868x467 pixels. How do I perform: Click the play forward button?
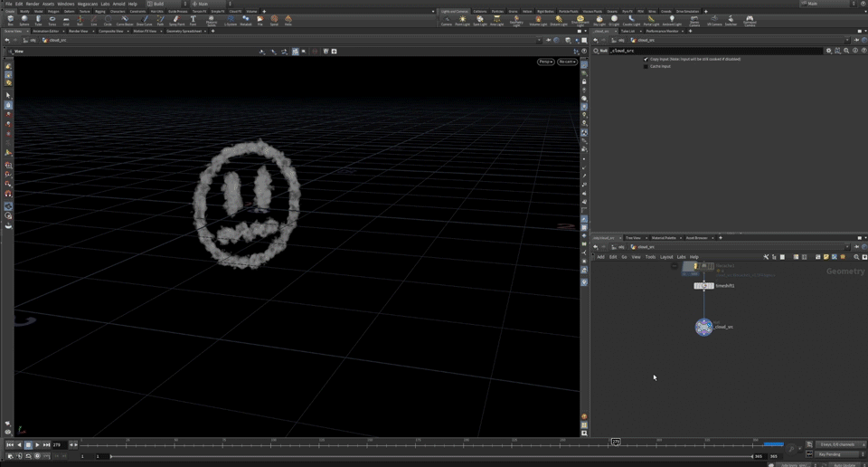(37, 445)
